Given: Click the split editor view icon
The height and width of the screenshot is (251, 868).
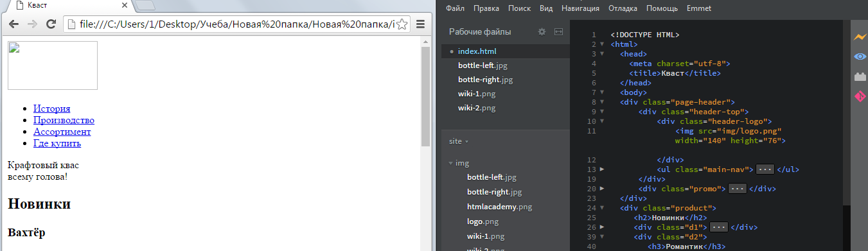Looking at the screenshot, I should [558, 31].
